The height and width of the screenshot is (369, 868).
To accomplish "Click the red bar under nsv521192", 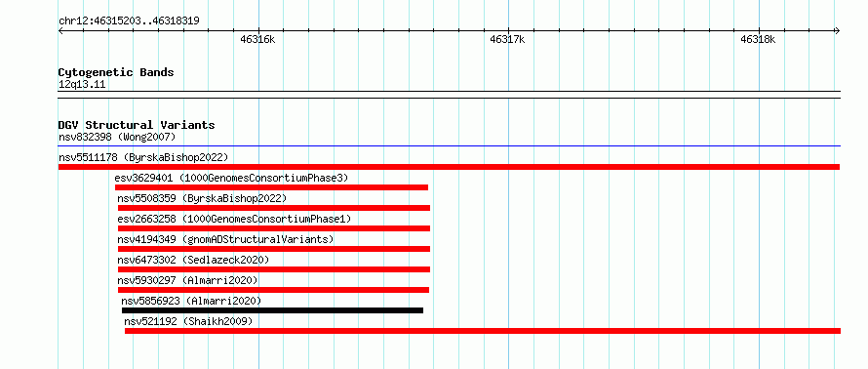I will pyautogui.click(x=483, y=331).
